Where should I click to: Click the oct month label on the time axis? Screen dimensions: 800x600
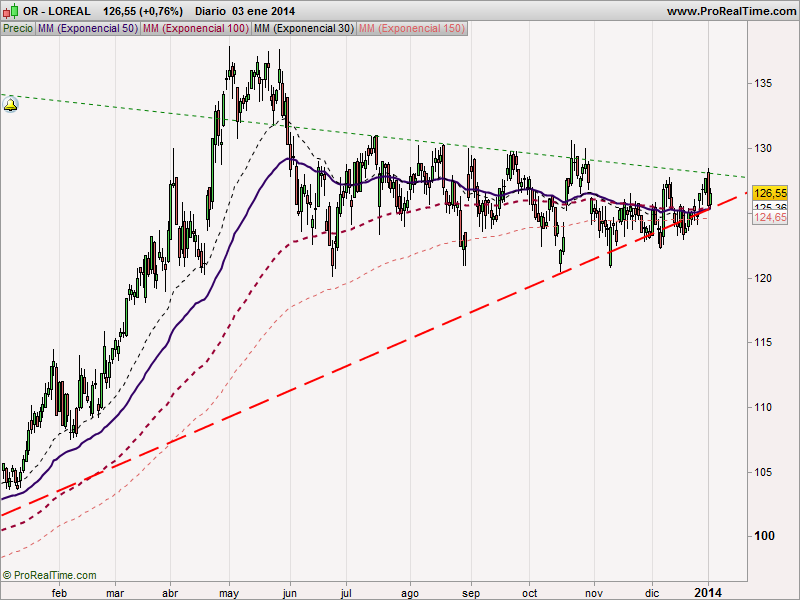530,593
